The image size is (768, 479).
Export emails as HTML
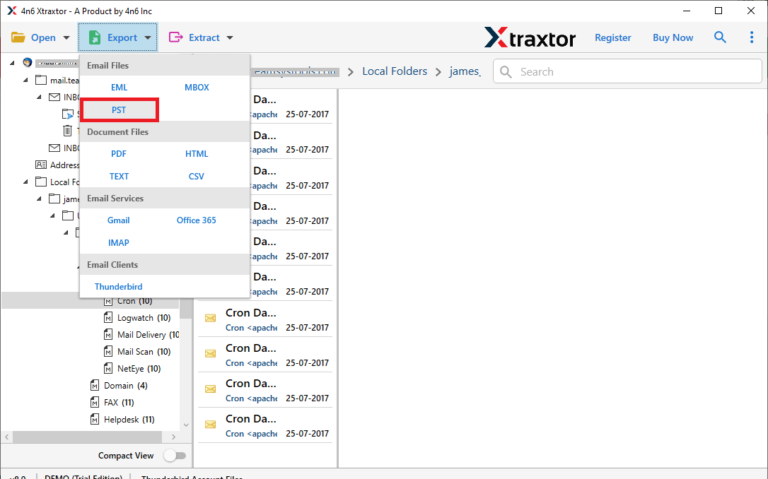point(196,154)
